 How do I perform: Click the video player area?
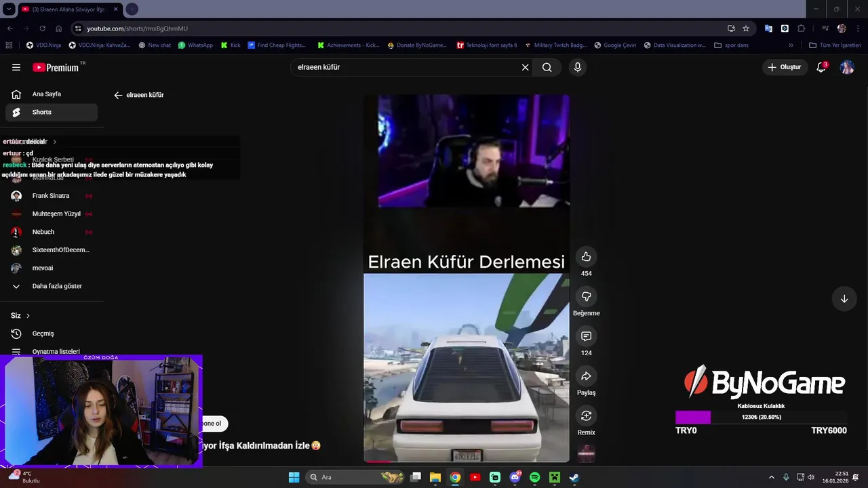467,279
